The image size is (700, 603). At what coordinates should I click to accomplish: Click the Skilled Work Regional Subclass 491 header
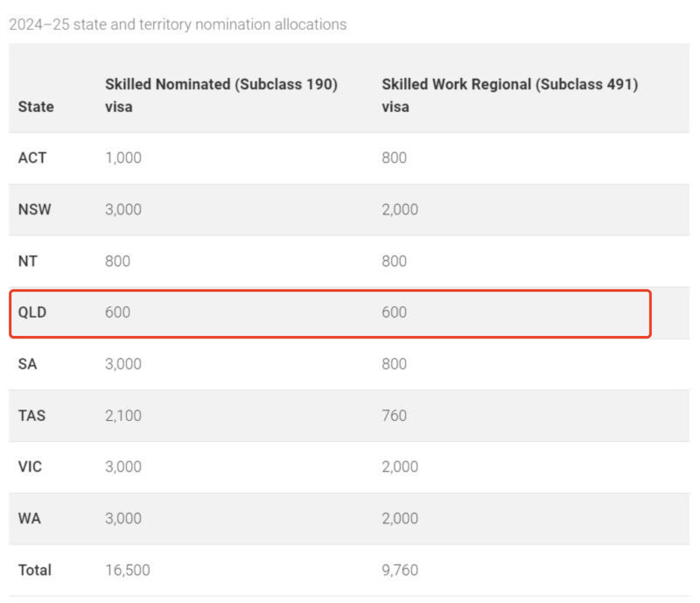(x=509, y=95)
